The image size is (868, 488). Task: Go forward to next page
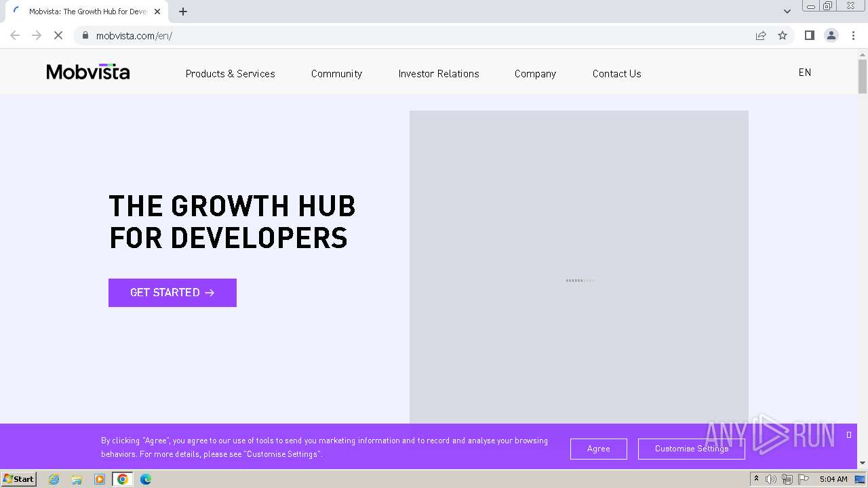[x=37, y=35]
